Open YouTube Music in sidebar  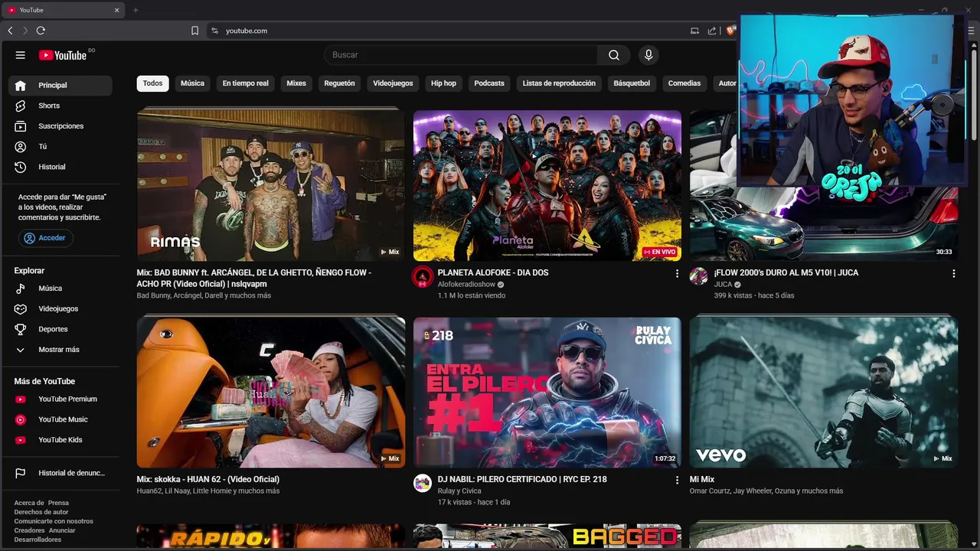click(x=60, y=419)
